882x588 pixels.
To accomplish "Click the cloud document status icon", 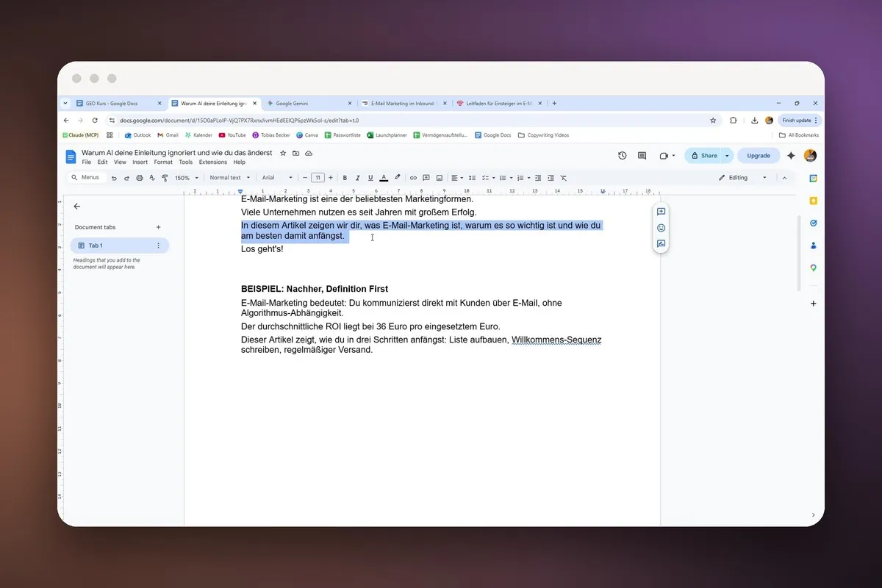I will 309,153.
